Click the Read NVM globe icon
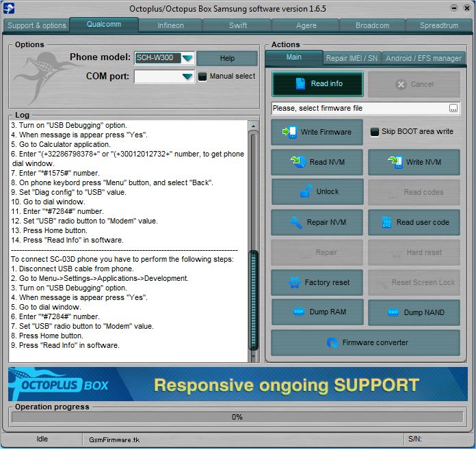Viewport: 476px width, 449px height. [298, 162]
